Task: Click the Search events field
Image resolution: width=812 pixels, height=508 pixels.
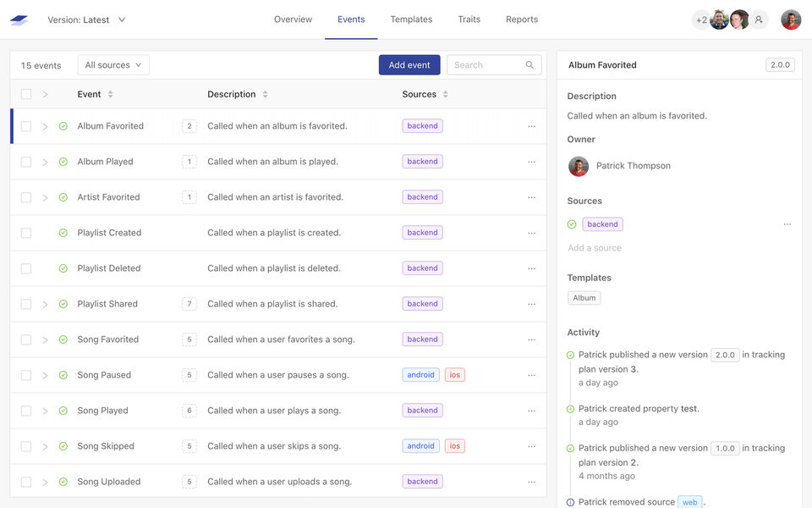Action: click(486, 65)
